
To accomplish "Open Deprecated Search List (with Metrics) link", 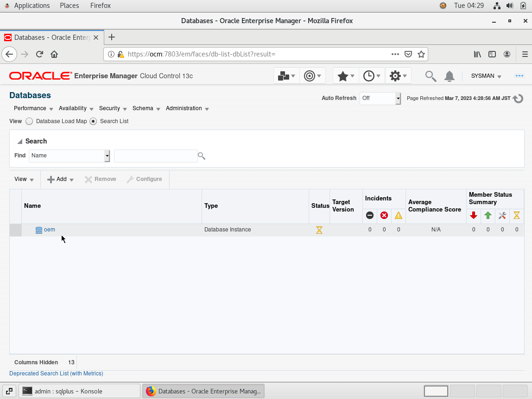I will click(56, 373).
